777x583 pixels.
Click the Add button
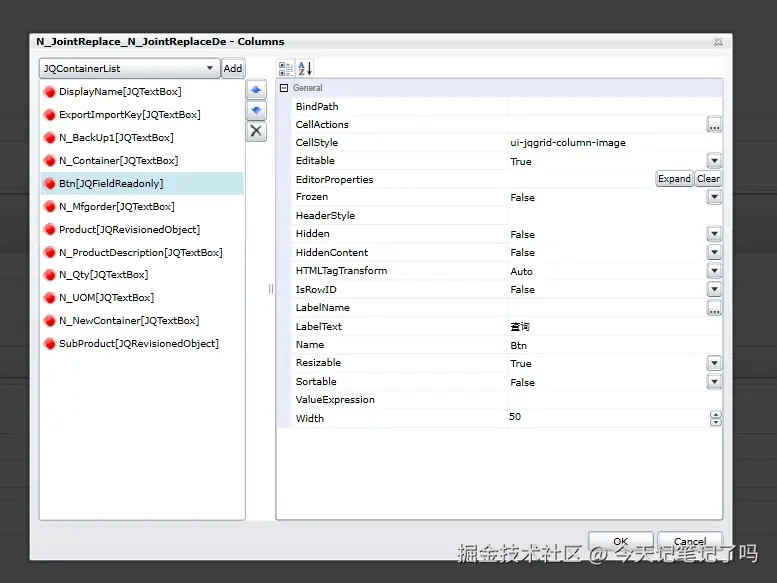pyautogui.click(x=232, y=68)
